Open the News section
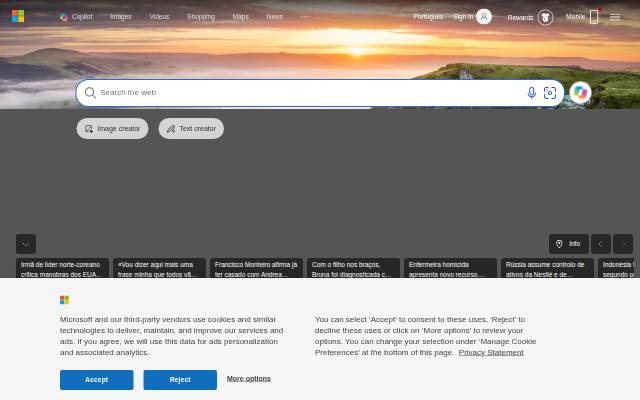 tap(275, 17)
